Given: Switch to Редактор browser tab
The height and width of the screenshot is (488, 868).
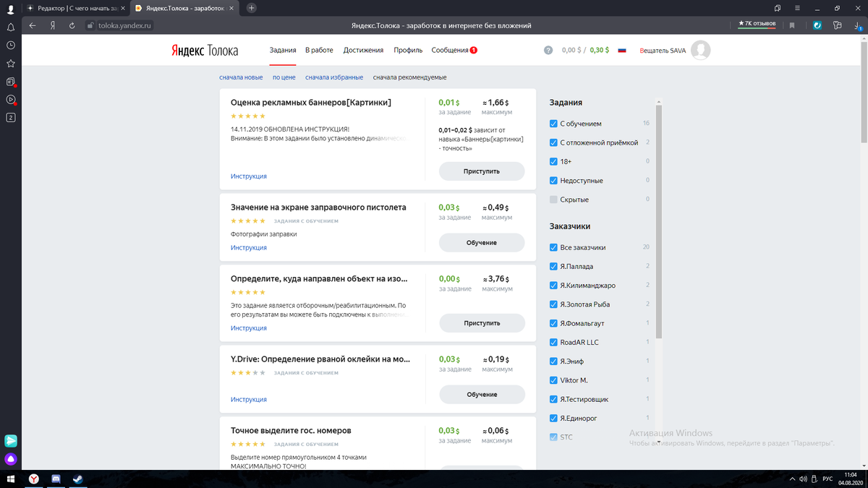Looking at the screenshot, I should pyautogui.click(x=76, y=8).
